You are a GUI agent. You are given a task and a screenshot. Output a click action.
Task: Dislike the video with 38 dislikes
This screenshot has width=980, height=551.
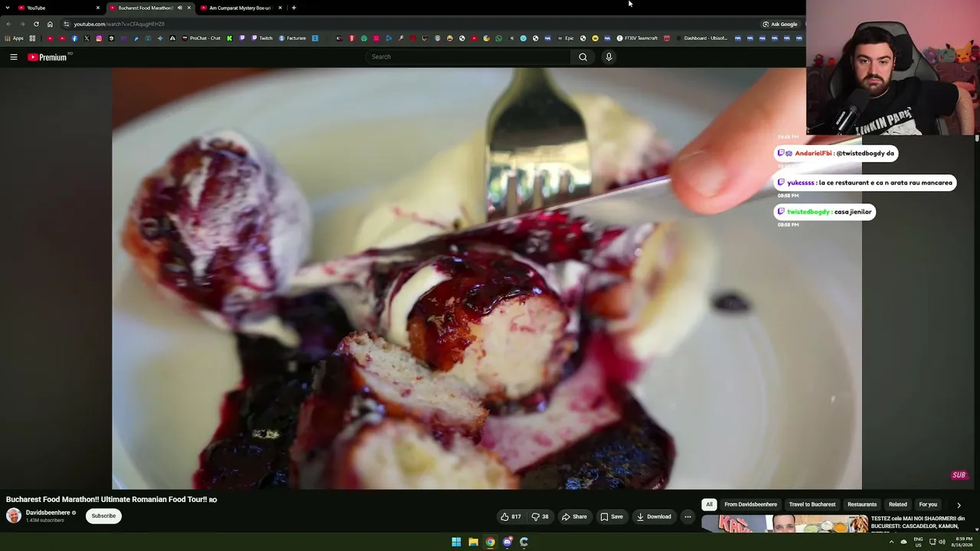[x=540, y=517]
